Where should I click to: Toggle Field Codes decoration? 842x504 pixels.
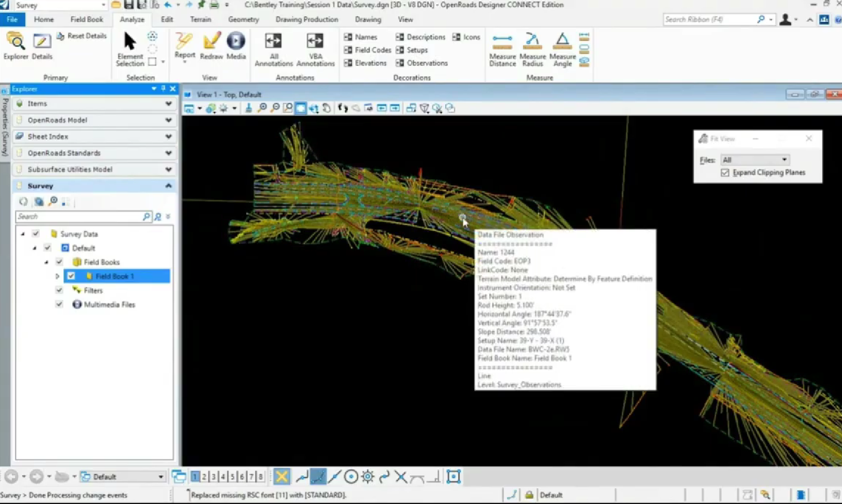click(367, 50)
